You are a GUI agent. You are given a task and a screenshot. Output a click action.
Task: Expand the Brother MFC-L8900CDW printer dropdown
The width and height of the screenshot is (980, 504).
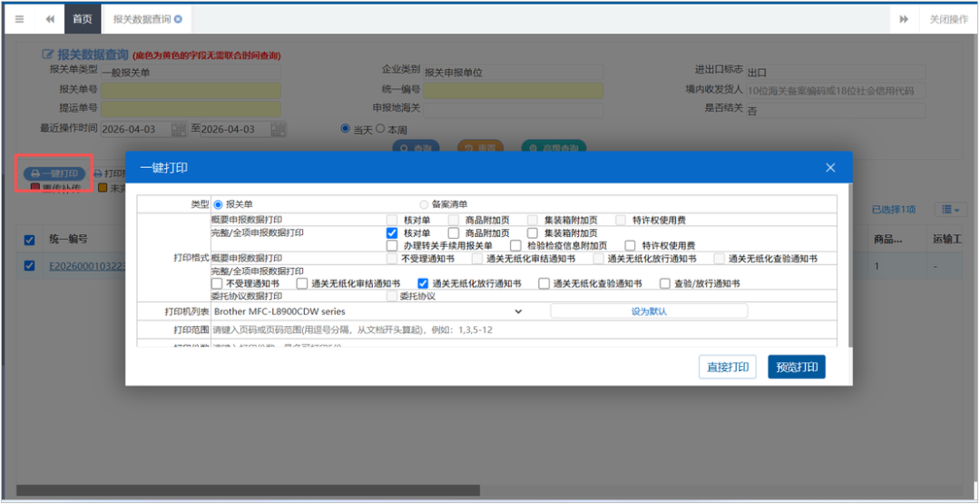368,311
